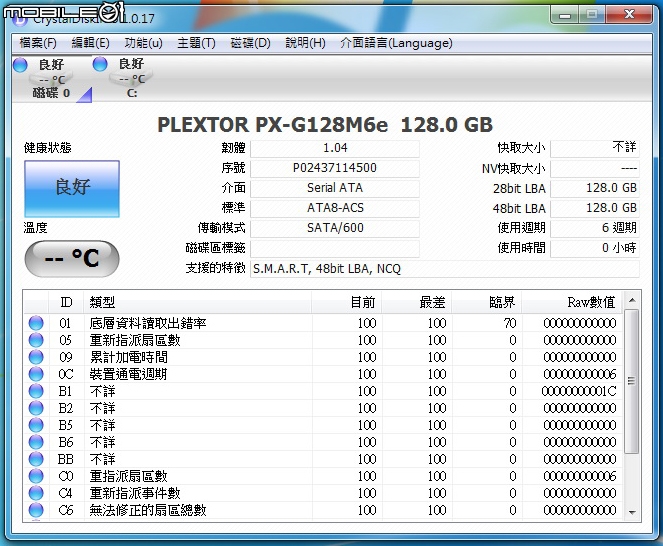Click the firmware field showing 1.04
The height and width of the screenshot is (546, 663).
tap(335, 148)
